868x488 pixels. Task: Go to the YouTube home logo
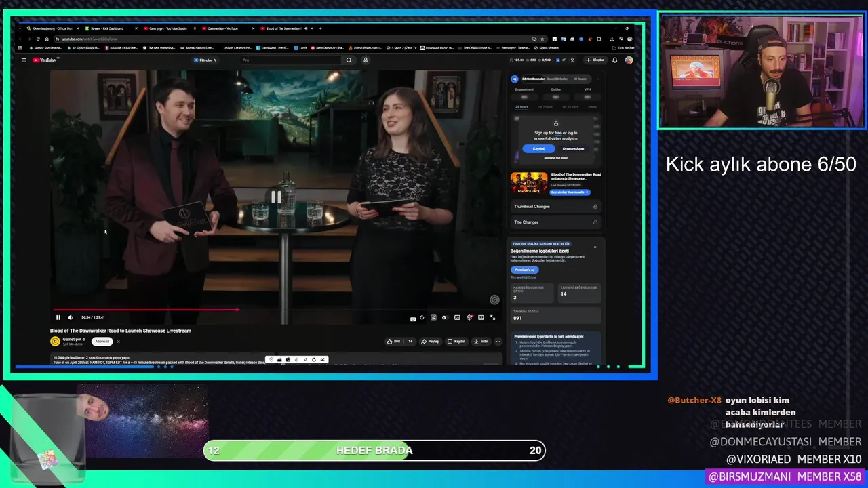[x=45, y=60]
